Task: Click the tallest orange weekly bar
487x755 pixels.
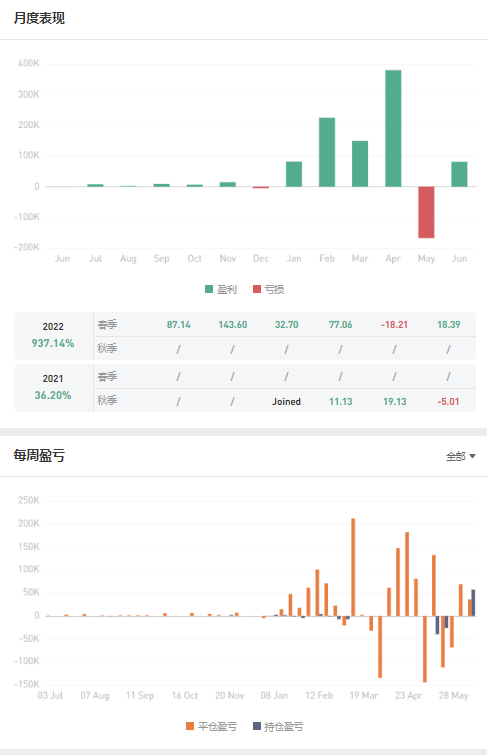Action: (x=353, y=567)
